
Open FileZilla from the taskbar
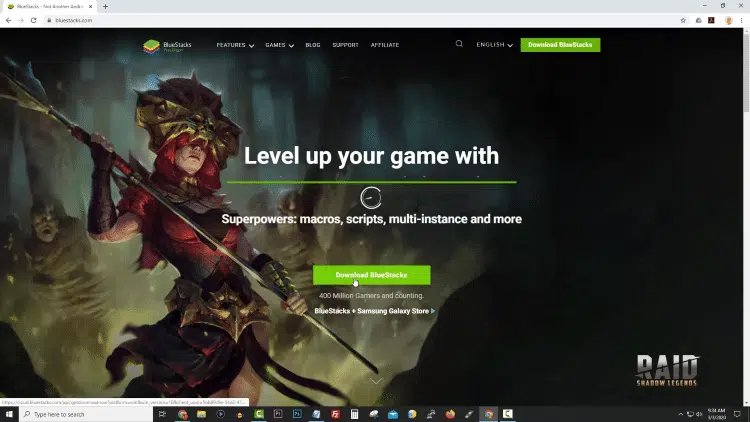(335, 414)
